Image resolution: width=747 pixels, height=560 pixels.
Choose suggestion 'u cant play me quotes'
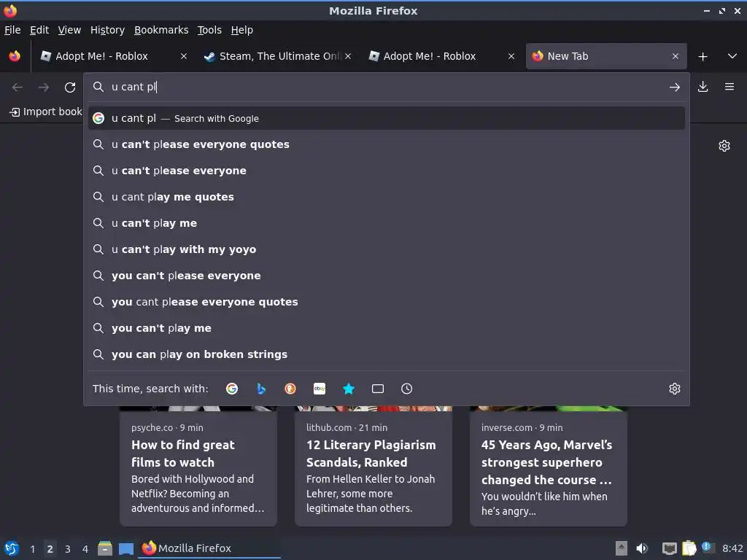click(x=387, y=197)
